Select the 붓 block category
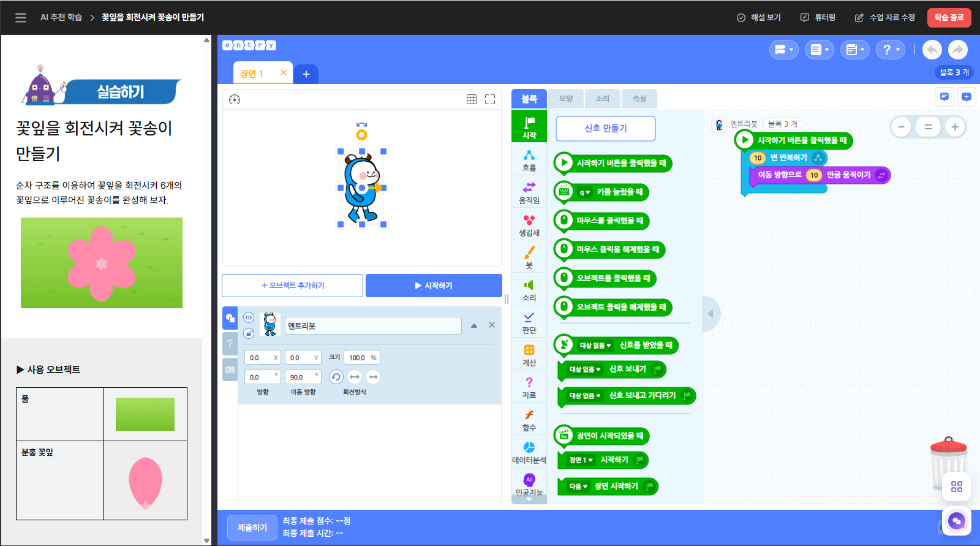The height and width of the screenshot is (546, 980). pyautogui.click(x=529, y=257)
